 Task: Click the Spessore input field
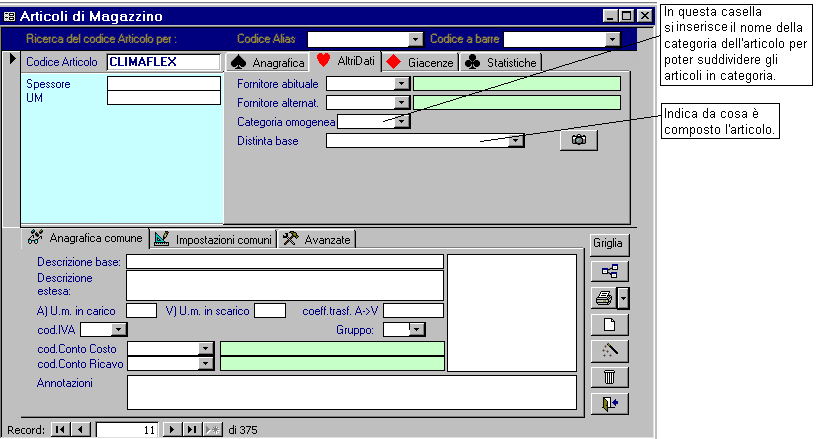pyautogui.click(x=163, y=84)
